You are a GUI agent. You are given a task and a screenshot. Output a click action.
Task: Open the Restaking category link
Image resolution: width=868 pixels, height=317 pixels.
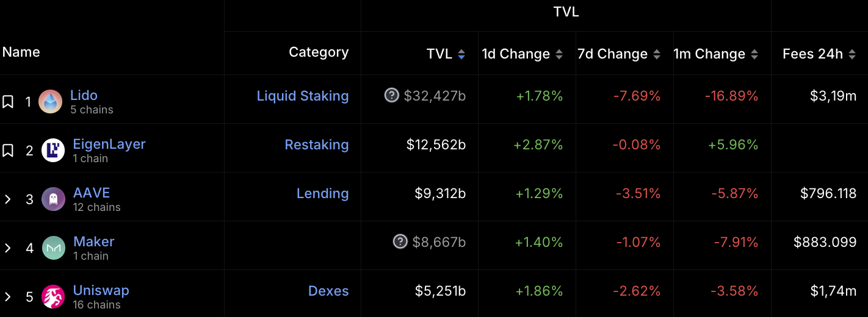(x=317, y=144)
